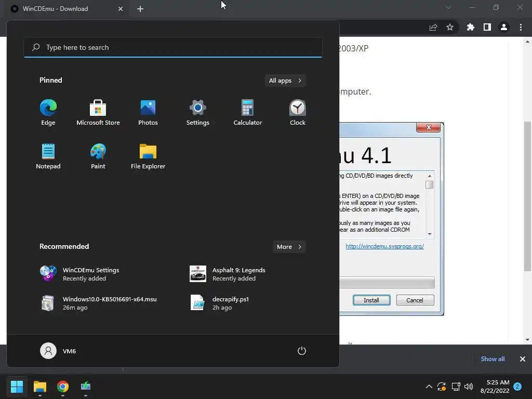Click Cancel in the WinCDEmu dialog image
This screenshot has width=532, height=399.
coord(415,300)
